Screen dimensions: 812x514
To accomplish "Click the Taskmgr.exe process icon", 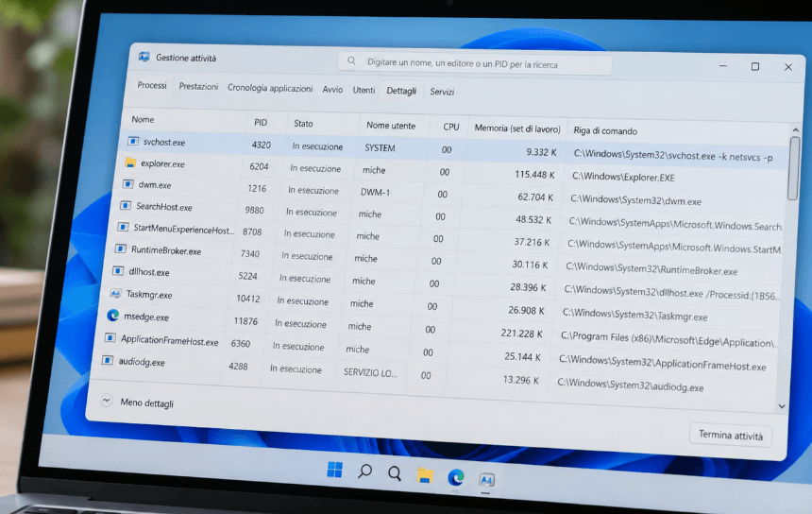I will 115,293.
